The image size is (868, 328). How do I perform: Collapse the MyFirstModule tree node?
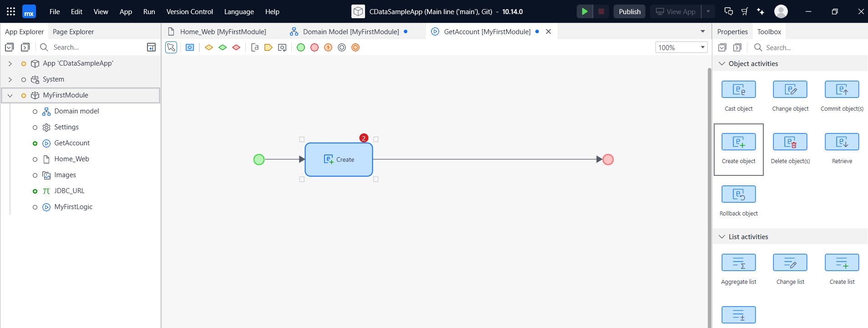pyautogui.click(x=10, y=96)
